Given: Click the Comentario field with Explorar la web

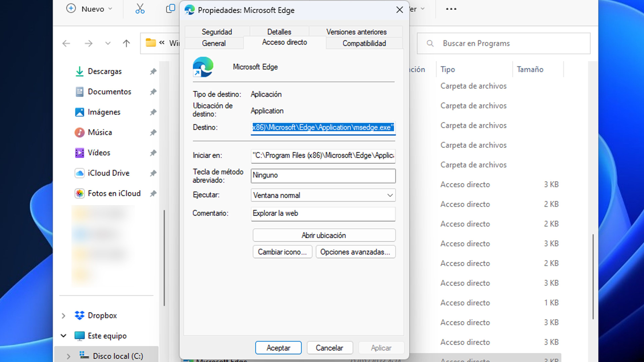Looking at the screenshot, I should (x=323, y=214).
